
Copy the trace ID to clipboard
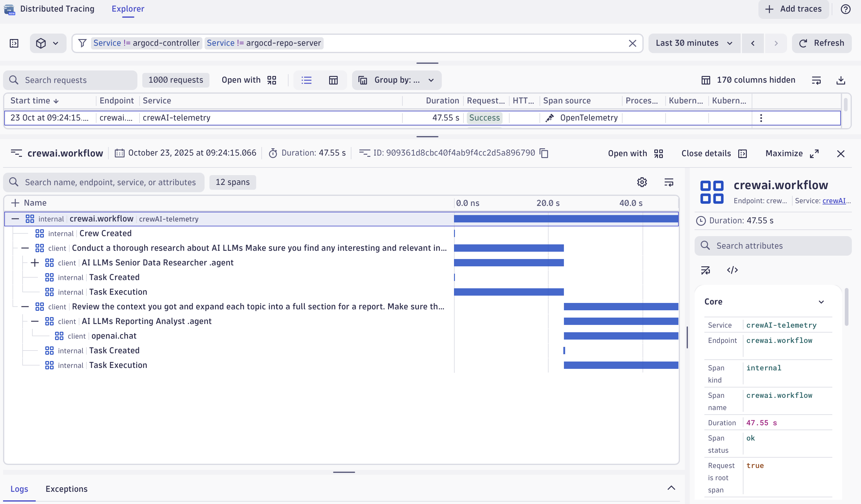(544, 153)
